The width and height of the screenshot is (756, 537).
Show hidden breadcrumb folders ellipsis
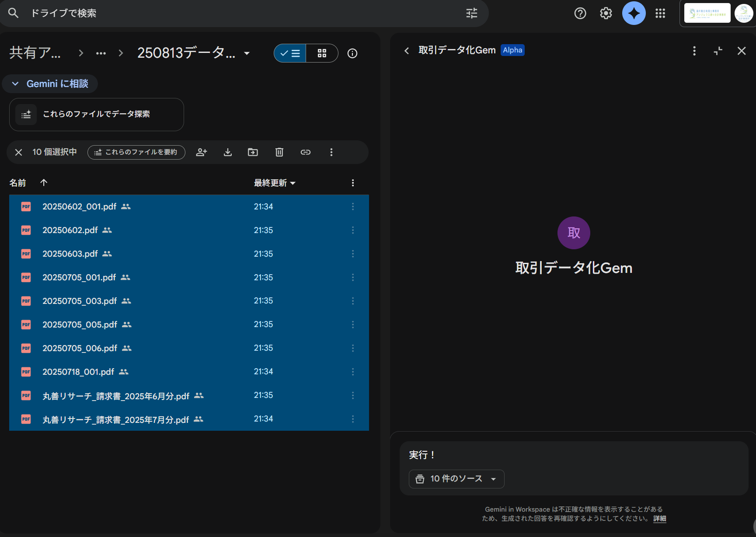(x=101, y=53)
